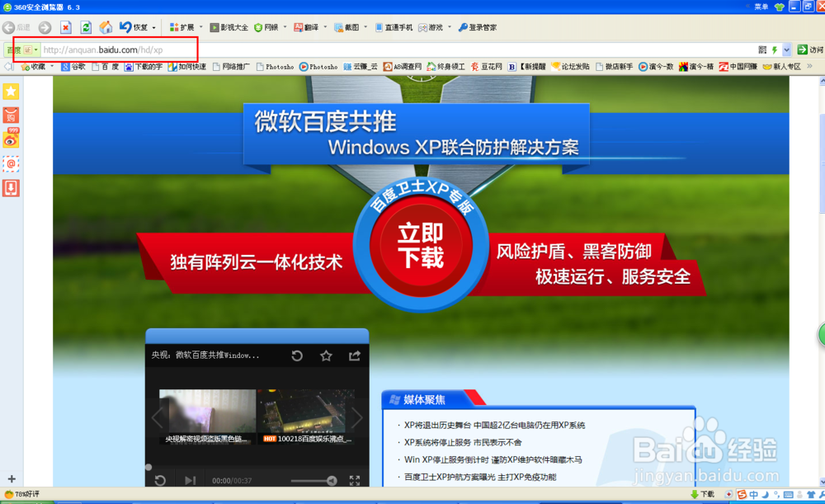The width and height of the screenshot is (825, 504).
Task: Open the 游戏 games button
Action: click(431, 27)
